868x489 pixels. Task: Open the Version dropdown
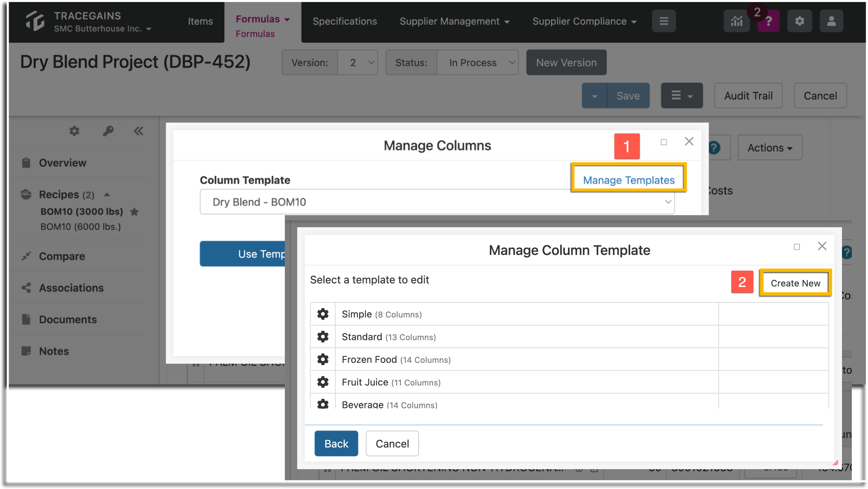click(358, 62)
